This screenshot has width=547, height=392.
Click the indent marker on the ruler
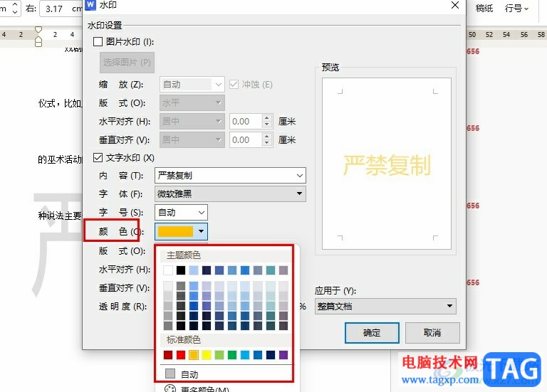[38, 36]
